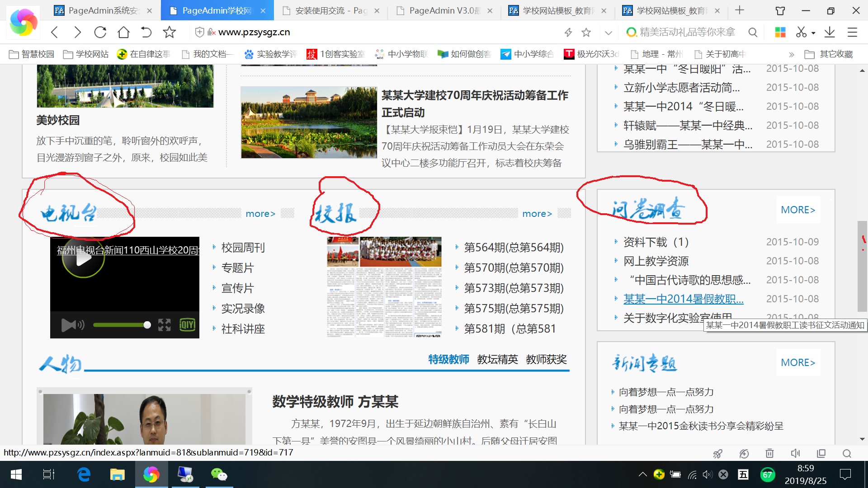The width and height of the screenshot is (868, 488).
Task: Click the trash clean icon in status bar
Action: coord(769,453)
